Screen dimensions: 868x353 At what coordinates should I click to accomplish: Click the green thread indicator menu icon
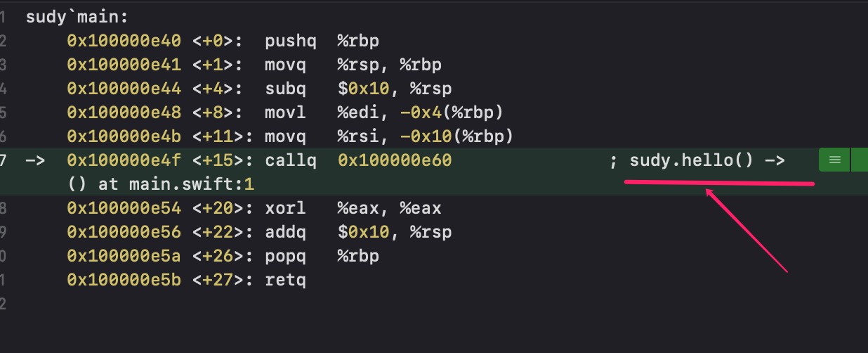pyautogui.click(x=834, y=160)
